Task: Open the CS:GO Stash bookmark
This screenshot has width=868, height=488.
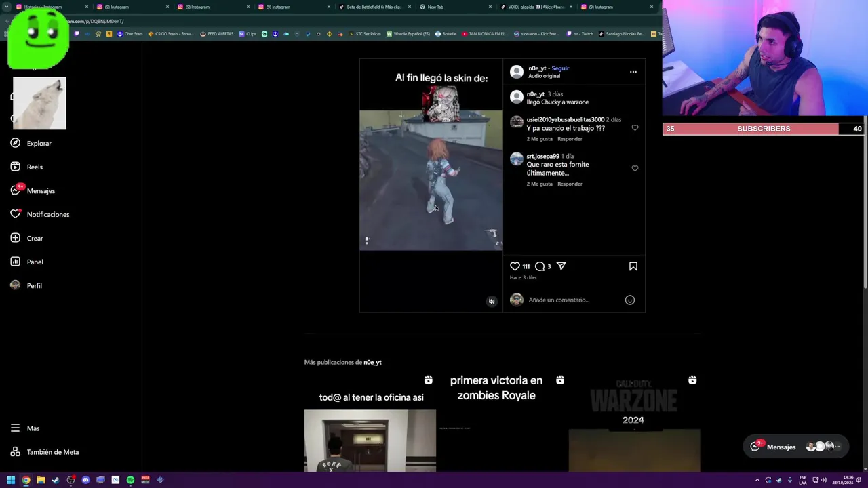Action: pyautogui.click(x=171, y=34)
